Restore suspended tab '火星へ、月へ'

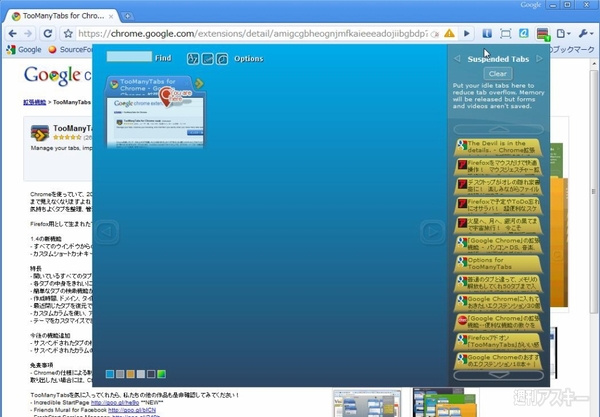click(x=499, y=225)
